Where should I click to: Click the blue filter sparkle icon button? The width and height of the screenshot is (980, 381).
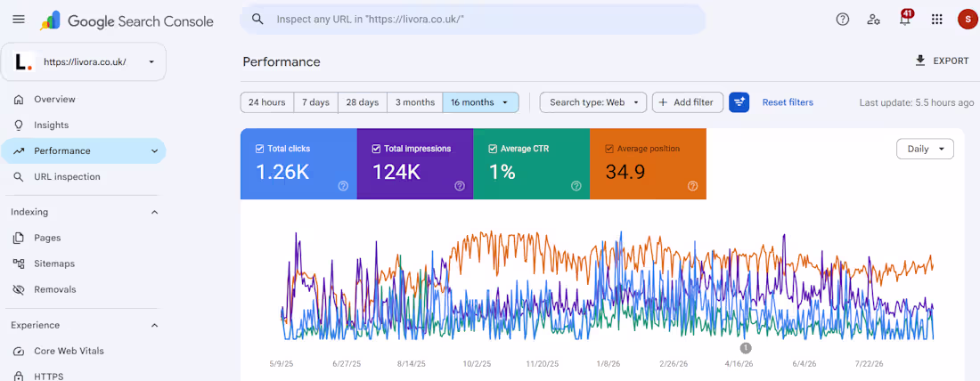coord(739,102)
